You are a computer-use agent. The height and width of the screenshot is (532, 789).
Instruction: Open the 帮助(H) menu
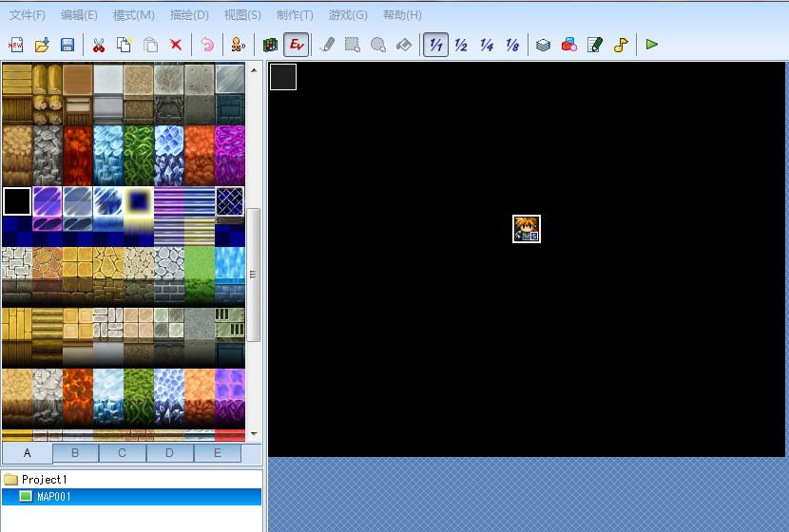[x=402, y=15]
